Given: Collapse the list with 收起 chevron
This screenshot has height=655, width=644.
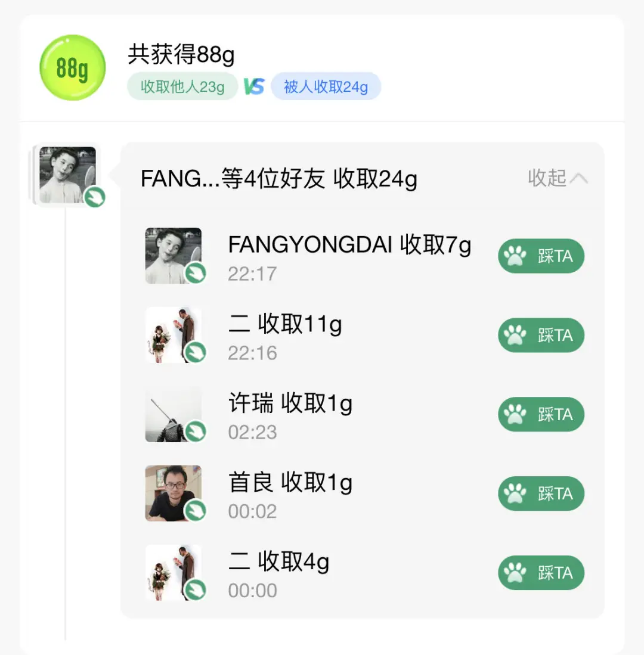Looking at the screenshot, I should click(558, 178).
